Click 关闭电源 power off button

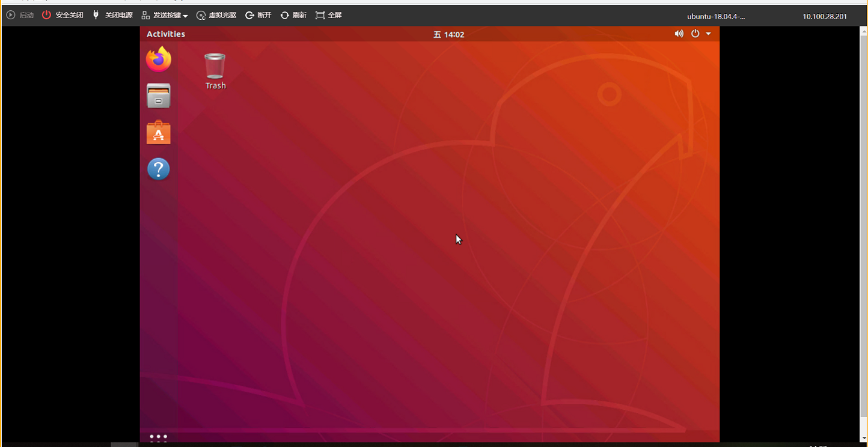pyautogui.click(x=112, y=15)
